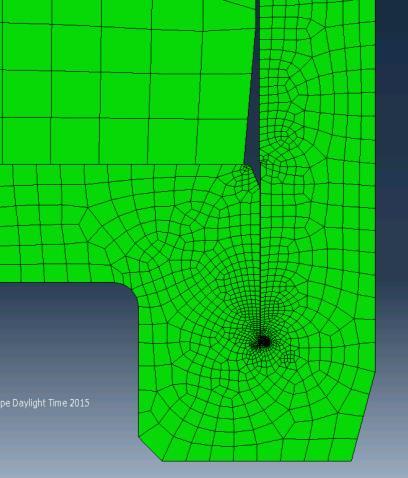Select the dense crack-tip mesh focal point
The image size is (408, 478).
tap(263, 341)
